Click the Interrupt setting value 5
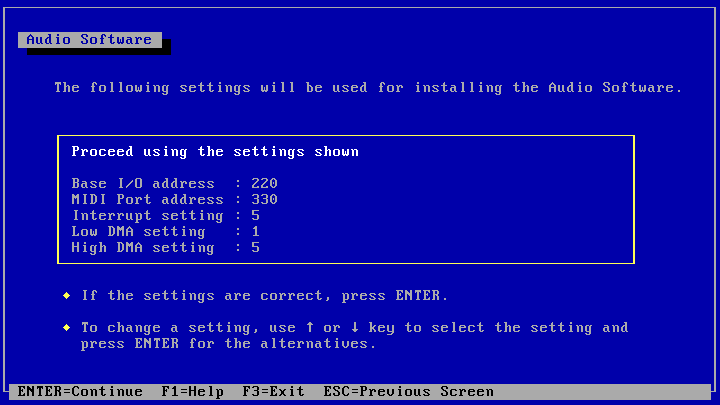This screenshot has width=720, height=405. click(256, 216)
